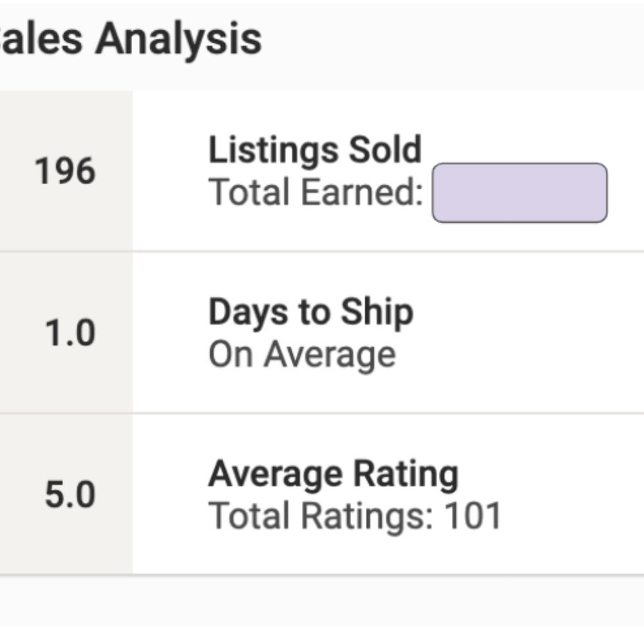
Task: Select the Days to Ship label
Action: 310,312
